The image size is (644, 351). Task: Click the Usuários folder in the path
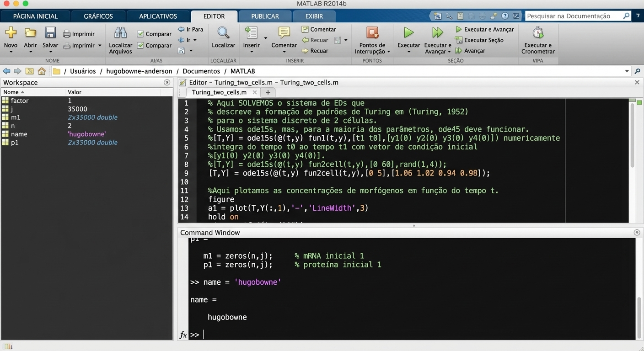(83, 71)
